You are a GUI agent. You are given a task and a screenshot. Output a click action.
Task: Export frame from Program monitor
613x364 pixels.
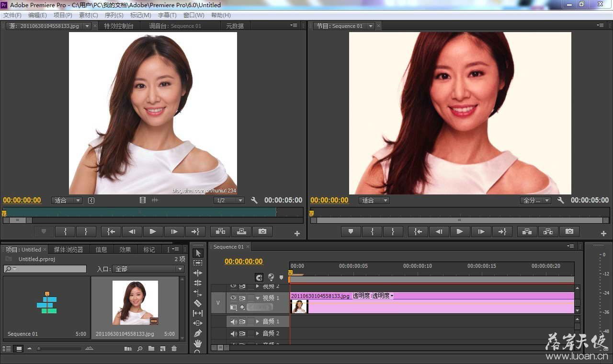point(569,231)
